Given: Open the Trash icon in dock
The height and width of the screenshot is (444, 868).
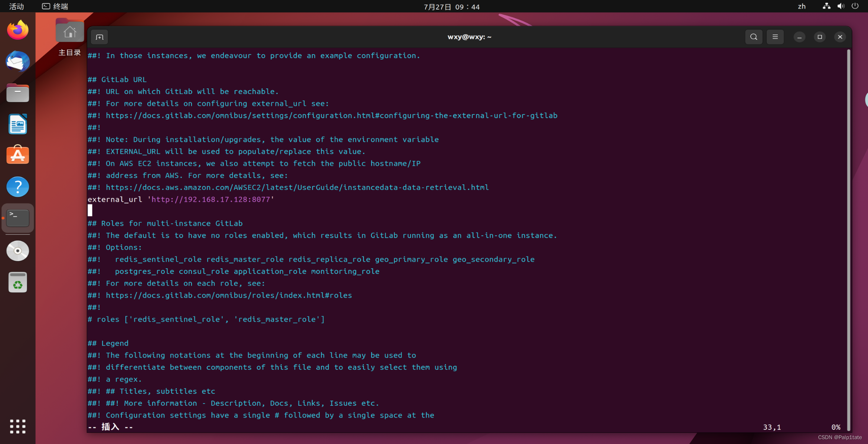Looking at the screenshot, I should pyautogui.click(x=17, y=282).
